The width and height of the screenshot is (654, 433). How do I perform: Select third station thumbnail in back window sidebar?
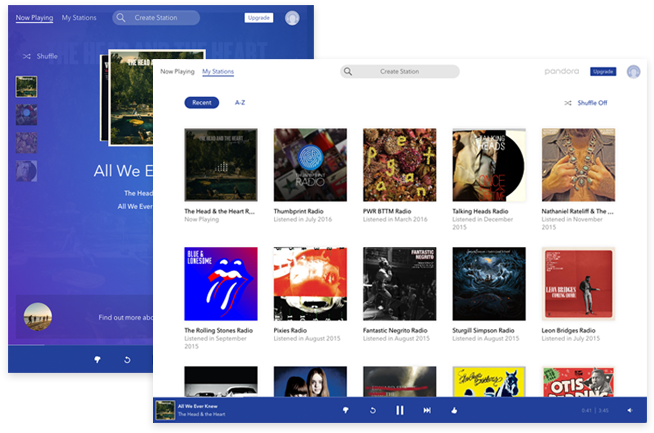pos(26,143)
